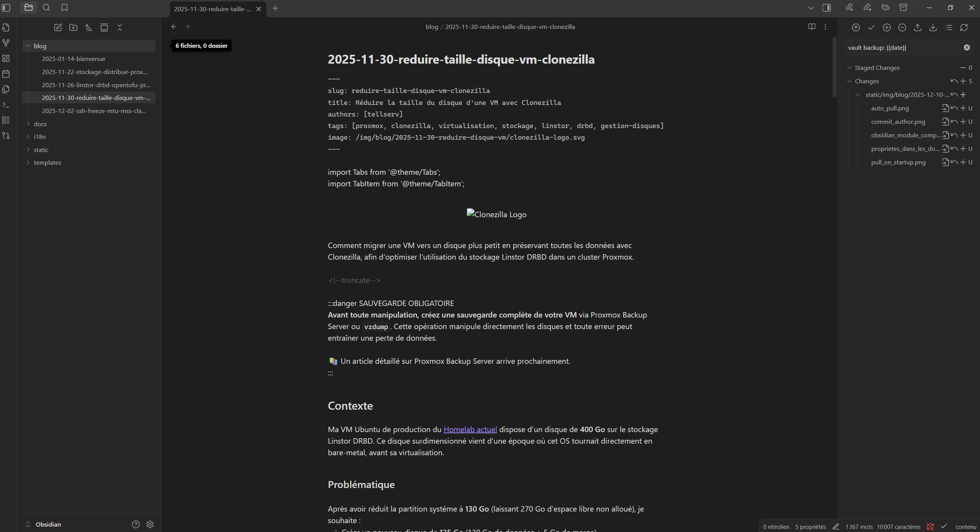Refresh the Git source control view
This screenshot has width=980, height=532.
(x=964, y=27)
